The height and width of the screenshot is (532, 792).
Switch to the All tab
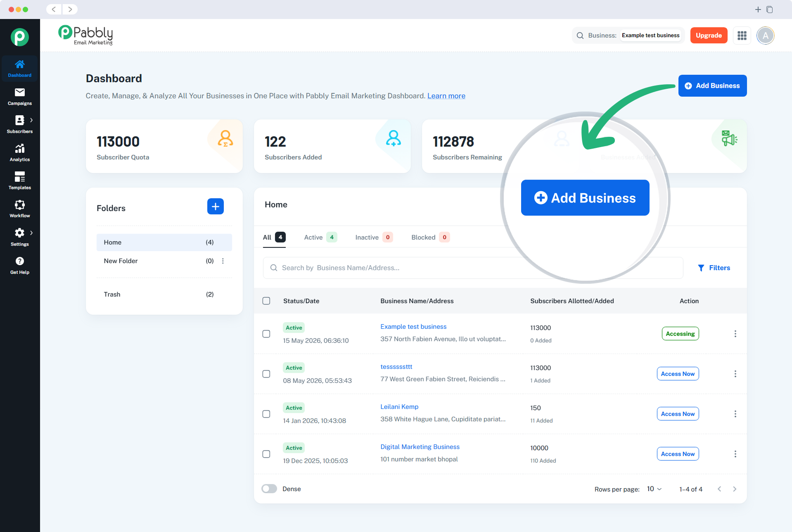click(274, 237)
